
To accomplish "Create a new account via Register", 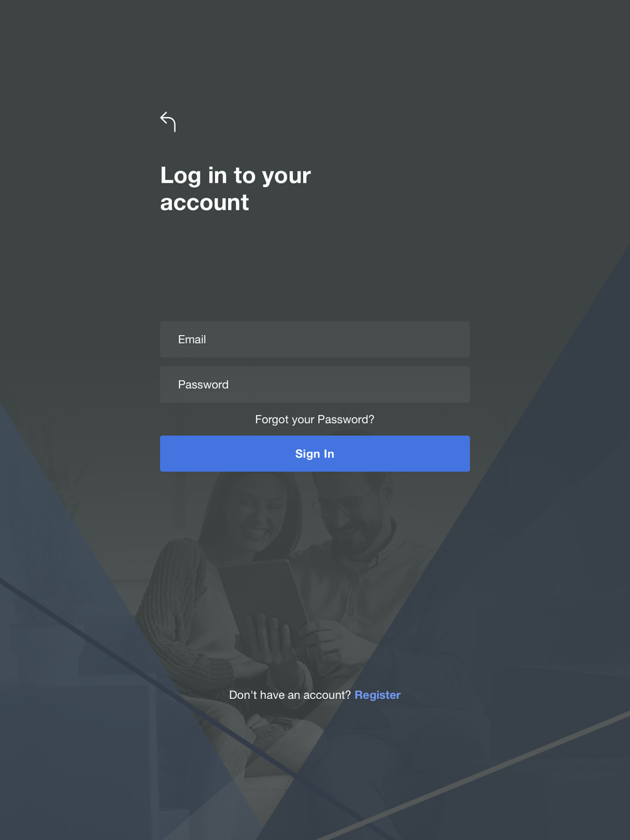I will (377, 695).
